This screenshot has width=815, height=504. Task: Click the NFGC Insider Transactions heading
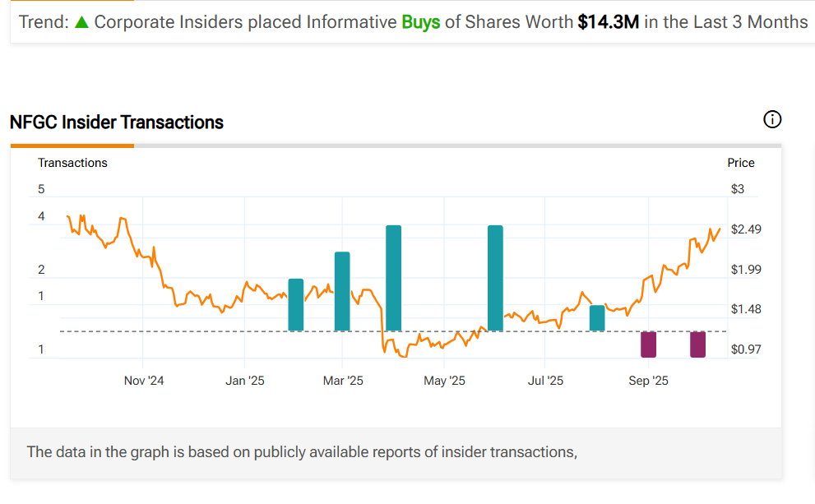117,123
